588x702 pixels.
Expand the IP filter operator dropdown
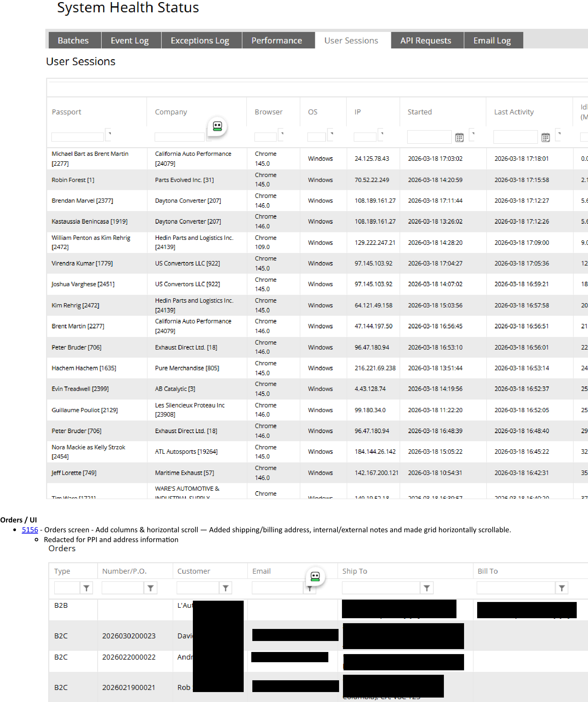(381, 135)
